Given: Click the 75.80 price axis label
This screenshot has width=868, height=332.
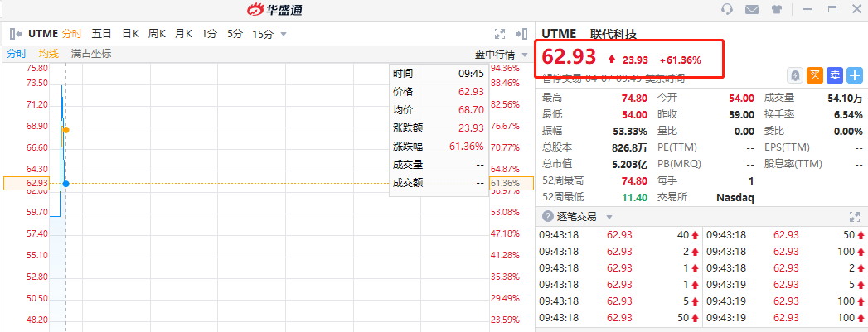Looking at the screenshot, I should click(x=37, y=68).
